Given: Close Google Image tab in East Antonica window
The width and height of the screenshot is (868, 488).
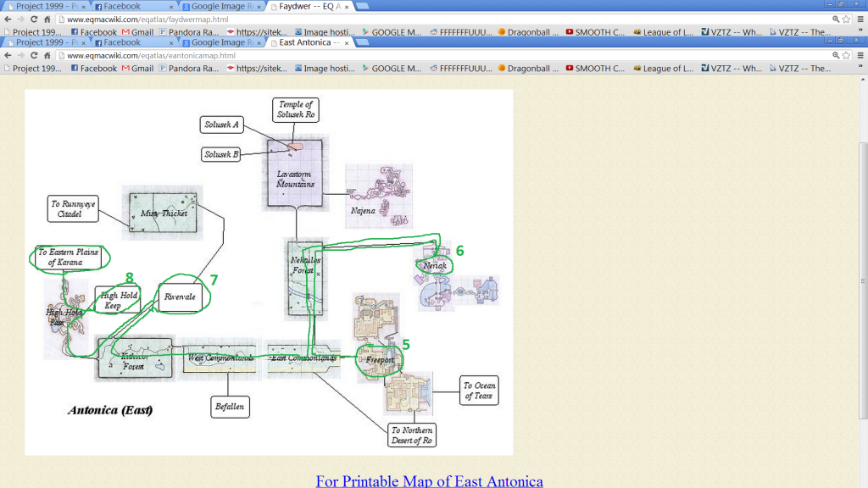Looking at the screenshot, I should [x=259, y=42].
